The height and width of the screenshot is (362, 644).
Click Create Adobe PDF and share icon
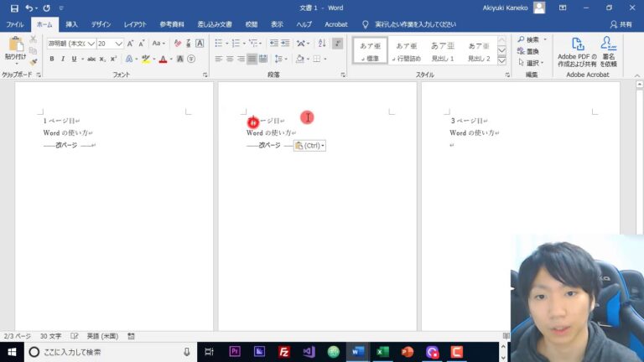(x=577, y=52)
